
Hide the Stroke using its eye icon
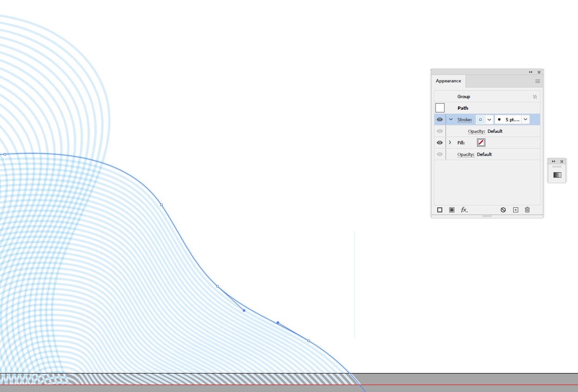coord(439,119)
